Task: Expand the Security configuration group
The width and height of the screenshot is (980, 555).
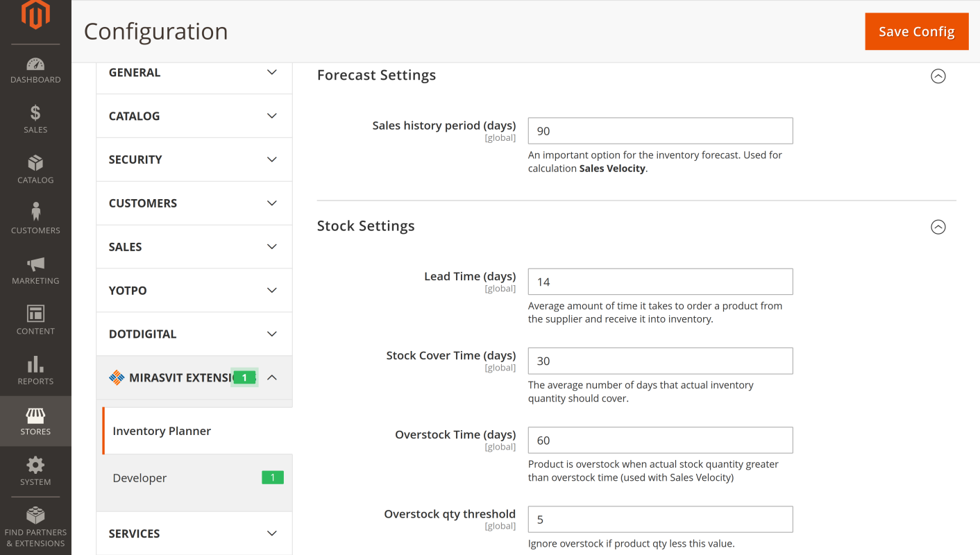Action: pyautogui.click(x=194, y=160)
